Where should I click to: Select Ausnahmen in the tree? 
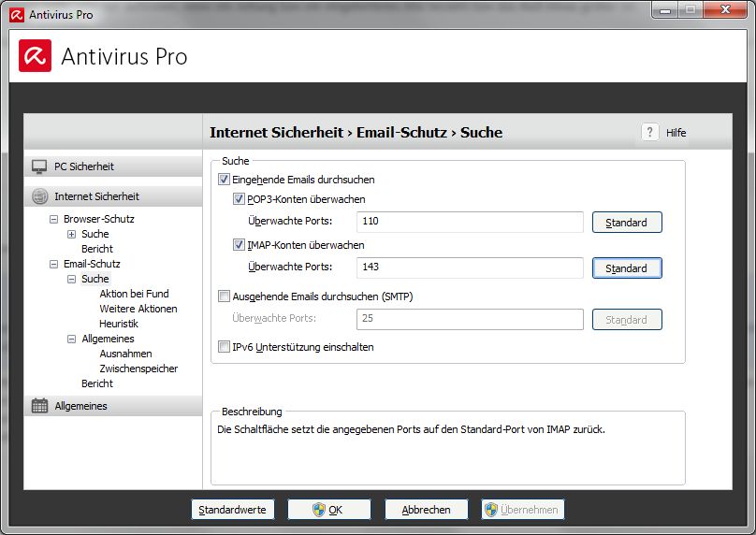click(125, 354)
